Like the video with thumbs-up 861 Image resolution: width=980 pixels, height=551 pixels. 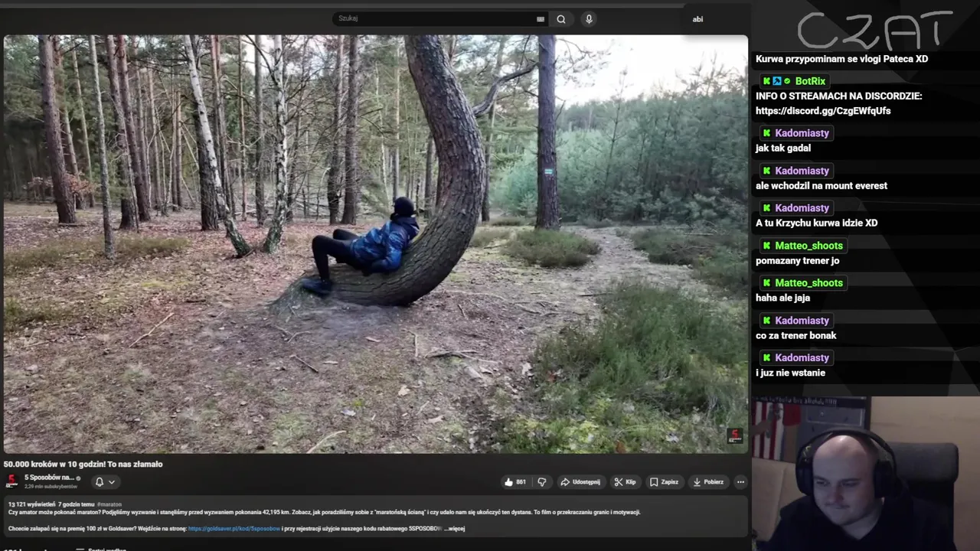(515, 482)
